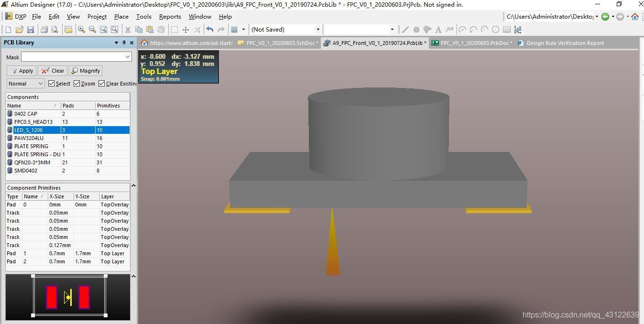Click the Magnify button
644x324 pixels.
pos(86,71)
